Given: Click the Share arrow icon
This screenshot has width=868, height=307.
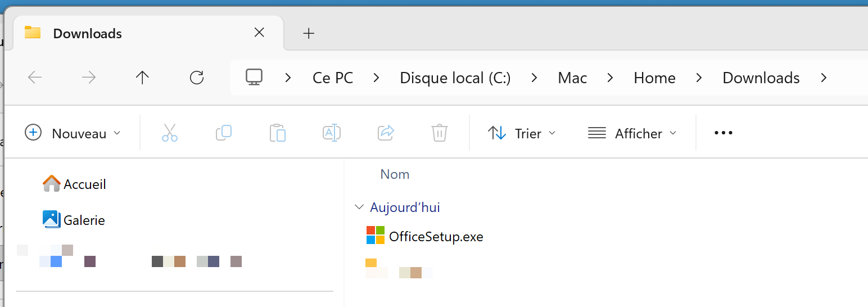Looking at the screenshot, I should [x=386, y=133].
